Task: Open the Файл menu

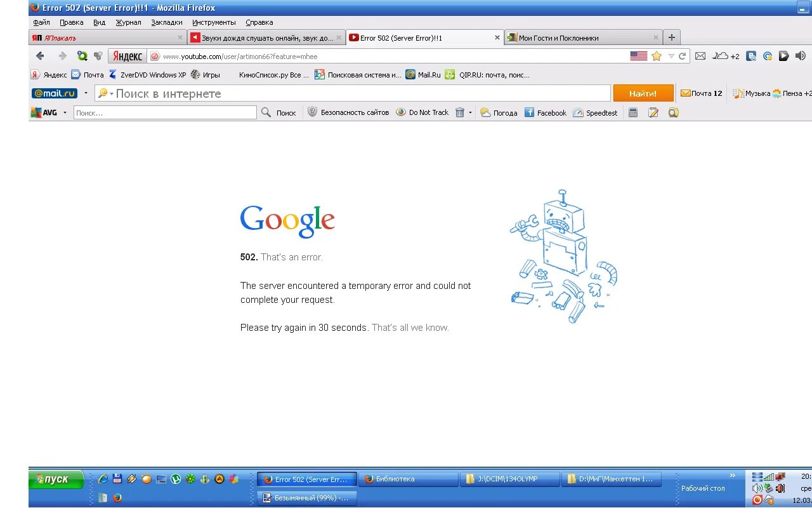Action: (41, 22)
